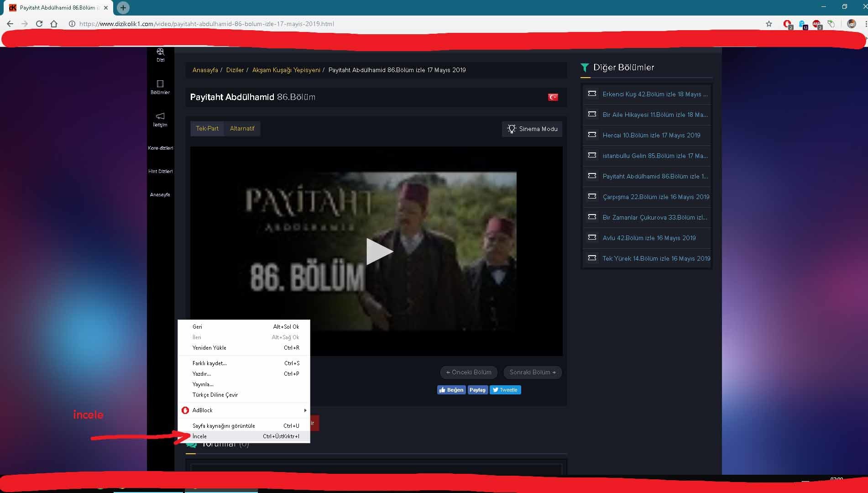Open Dizi sidebar icon
The image size is (868, 493).
(x=160, y=55)
